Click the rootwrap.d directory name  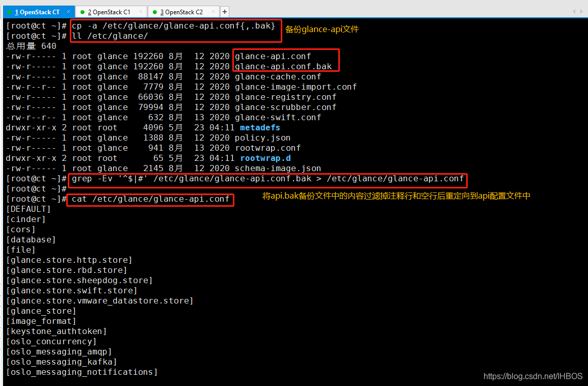[265, 158]
